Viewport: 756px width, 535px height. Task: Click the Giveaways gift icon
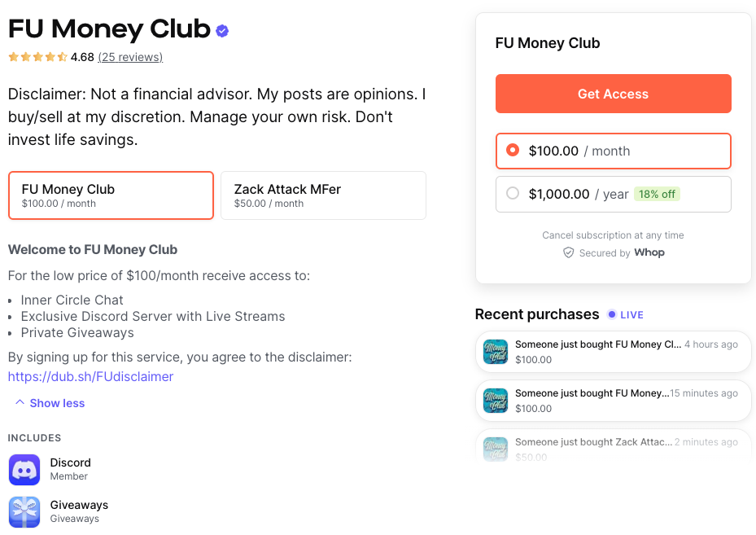24,512
